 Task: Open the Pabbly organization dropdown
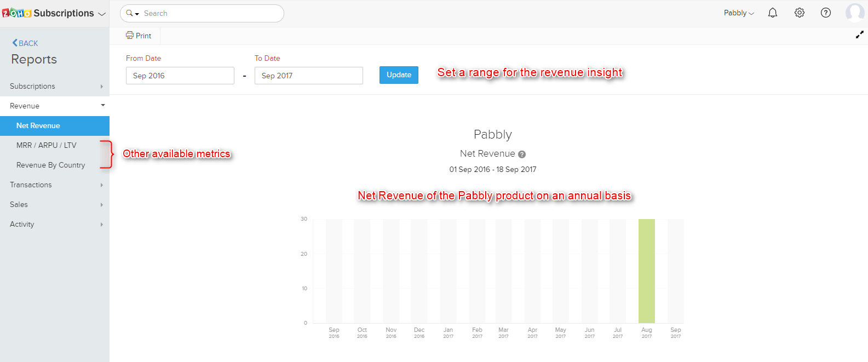(739, 13)
